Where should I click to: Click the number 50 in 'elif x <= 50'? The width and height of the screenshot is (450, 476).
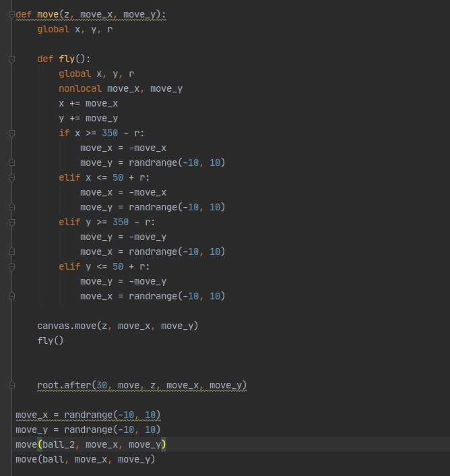click(118, 177)
